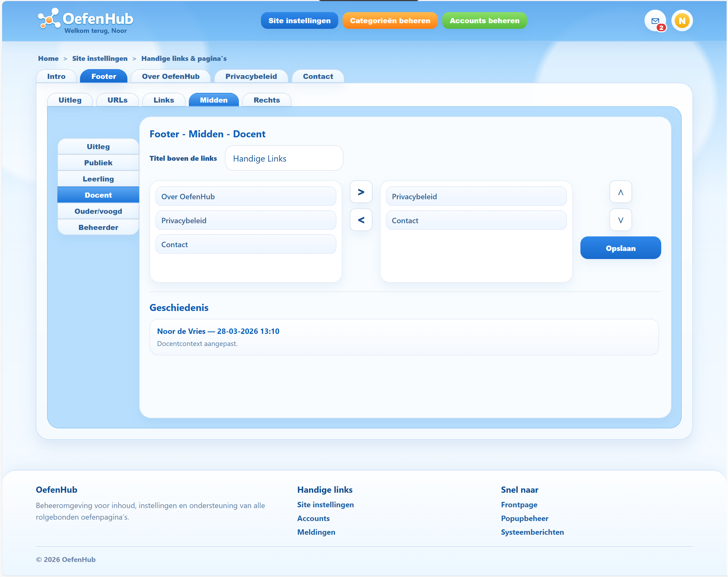Edit the Titel boven de links field
The width and height of the screenshot is (728, 577).
coord(284,158)
